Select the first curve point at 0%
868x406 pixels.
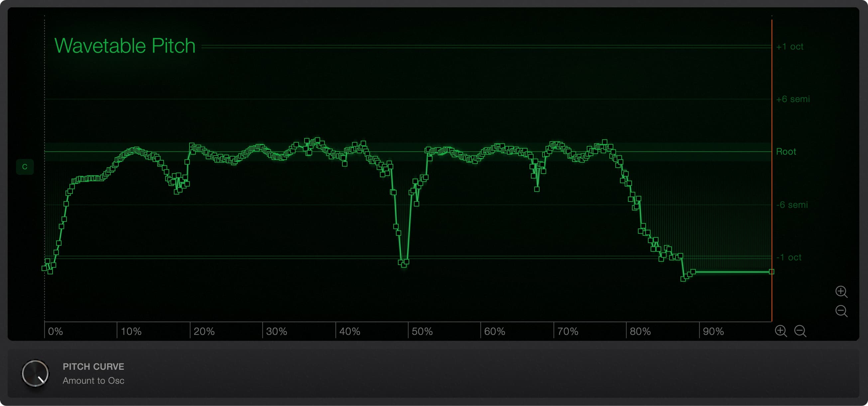[44, 268]
